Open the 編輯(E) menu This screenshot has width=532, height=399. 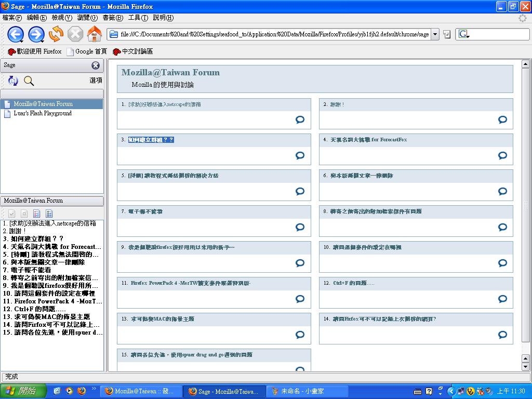[37, 18]
